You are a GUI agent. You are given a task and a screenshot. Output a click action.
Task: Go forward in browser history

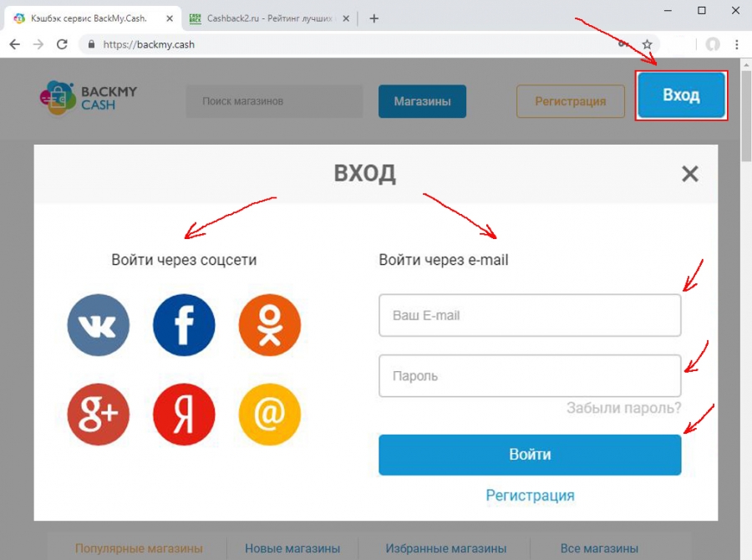38,44
